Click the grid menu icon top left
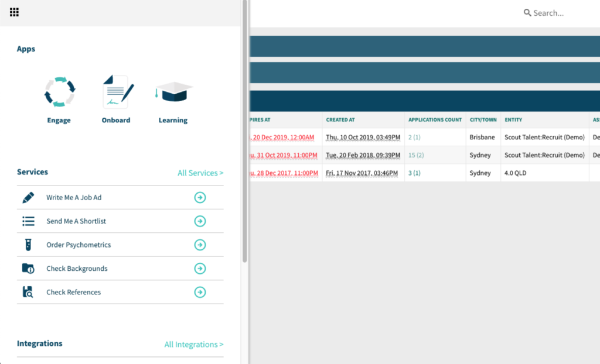 (x=14, y=12)
